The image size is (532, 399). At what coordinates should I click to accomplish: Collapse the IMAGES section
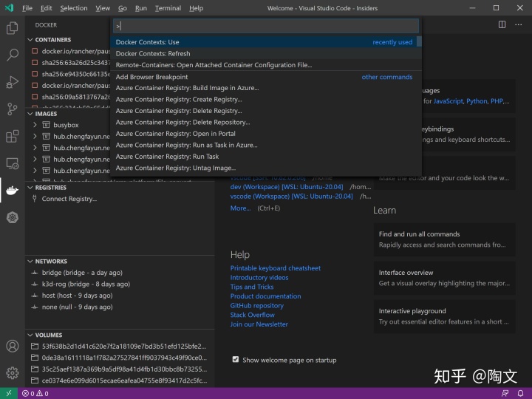30,114
